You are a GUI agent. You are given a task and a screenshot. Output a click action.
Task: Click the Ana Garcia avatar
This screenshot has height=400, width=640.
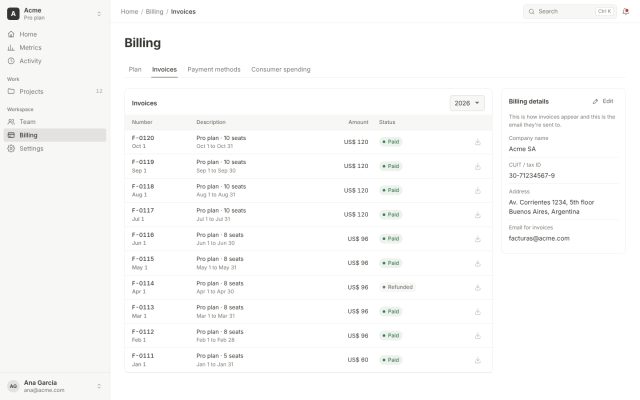pos(13,386)
